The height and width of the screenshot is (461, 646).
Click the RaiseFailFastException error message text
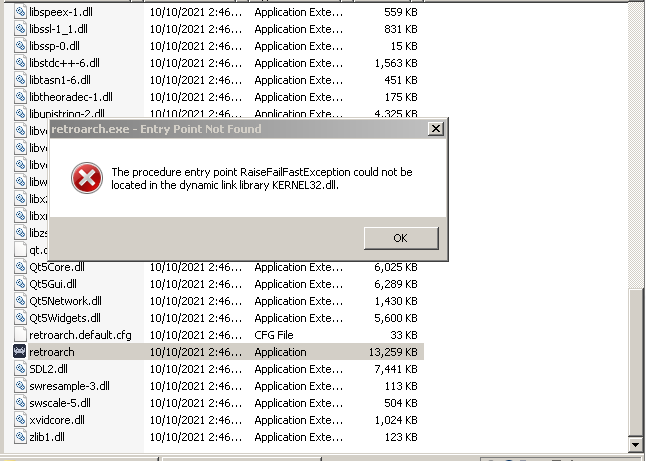[262, 178]
